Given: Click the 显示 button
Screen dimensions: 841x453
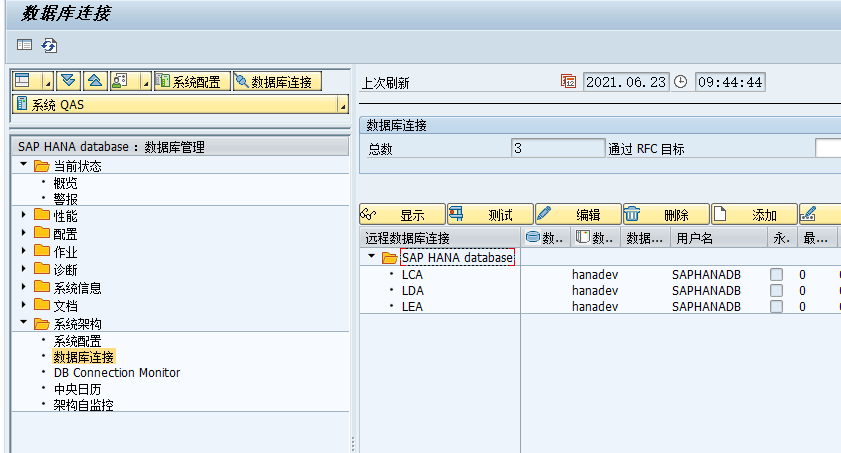Looking at the screenshot, I should (x=402, y=214).
